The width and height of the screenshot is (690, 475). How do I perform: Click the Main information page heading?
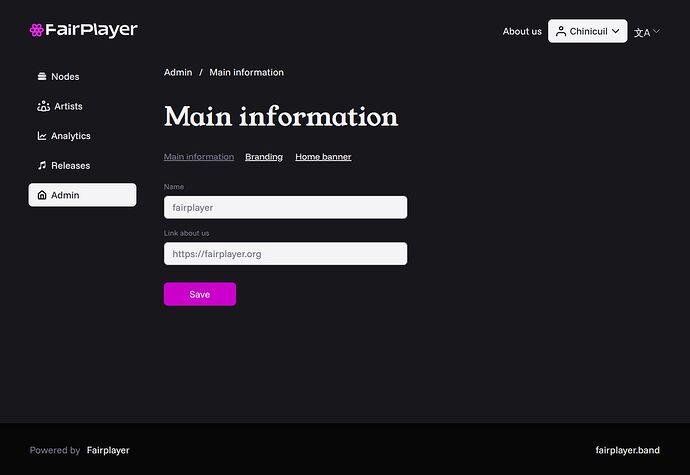point(281,117)
